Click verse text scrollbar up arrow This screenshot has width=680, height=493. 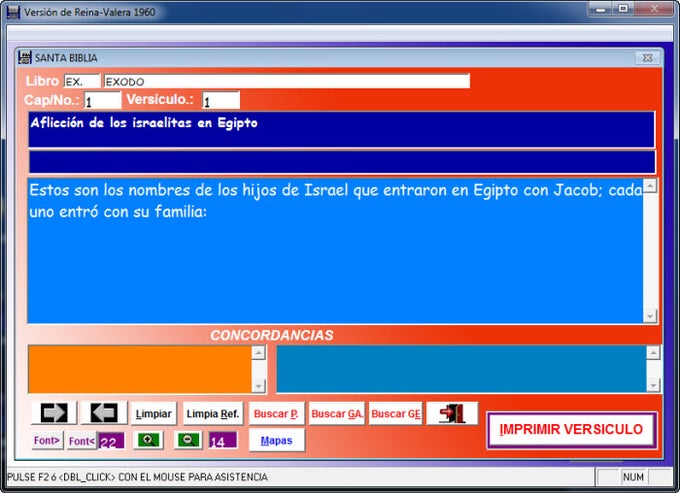[650, 186]
